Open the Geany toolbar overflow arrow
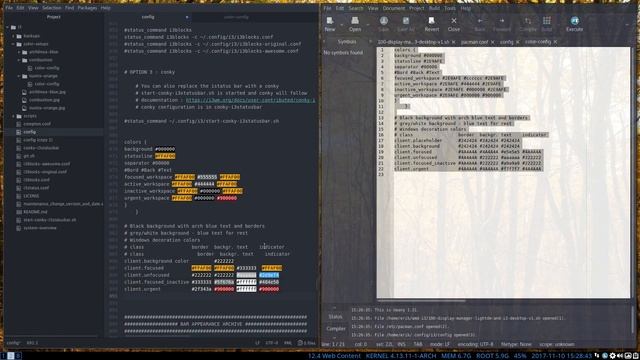The height and width of the screenshot is (360, 640). [x=627, y=24]
